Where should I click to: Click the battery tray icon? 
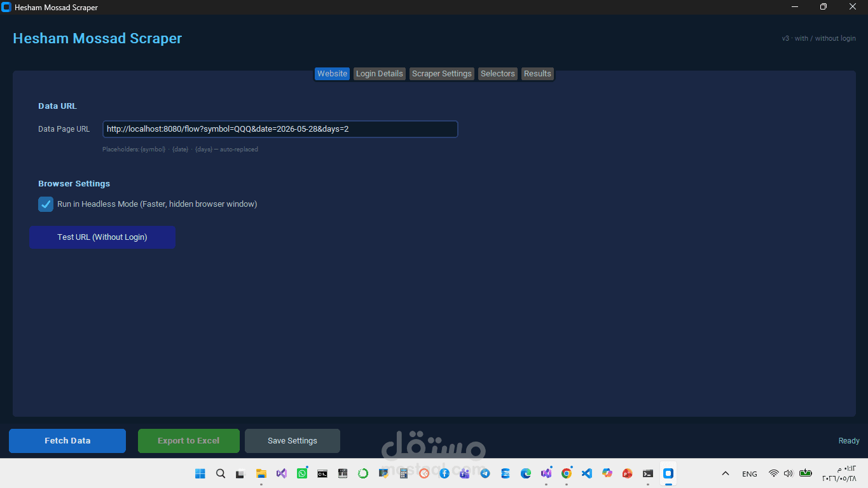click(x=806, y=473)
